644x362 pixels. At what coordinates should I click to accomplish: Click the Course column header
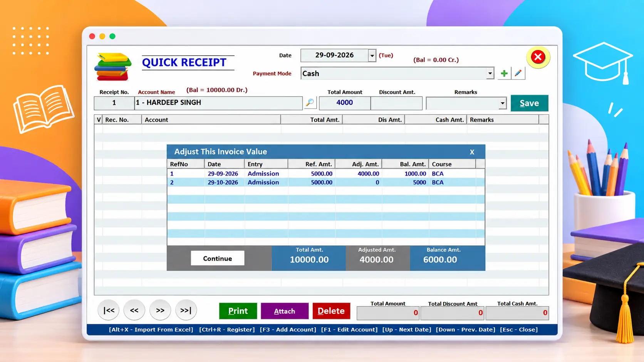(452, 164)
